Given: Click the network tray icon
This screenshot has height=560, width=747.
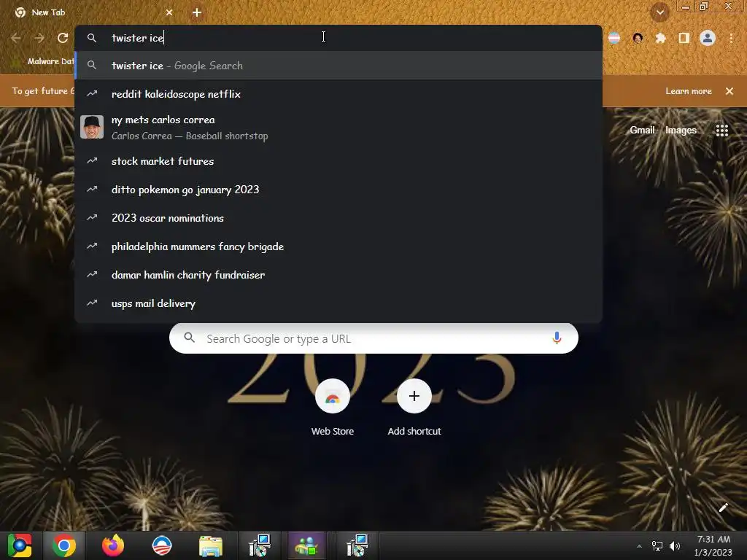Looking at the screenshot, I should click(x=657, y=546).
